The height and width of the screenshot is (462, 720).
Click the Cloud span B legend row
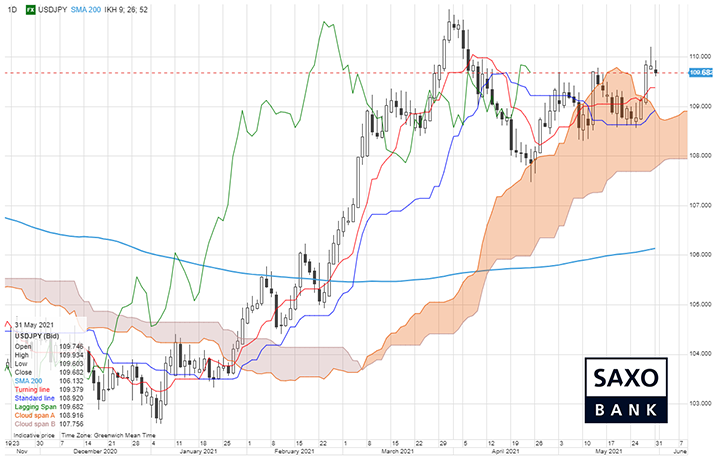(49, 424)
